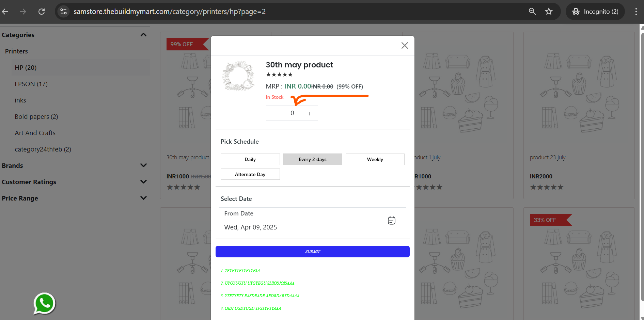The height and width of the screenshot is (320, 644).
Task: Expand the Price Range filter
Action: 144,198
